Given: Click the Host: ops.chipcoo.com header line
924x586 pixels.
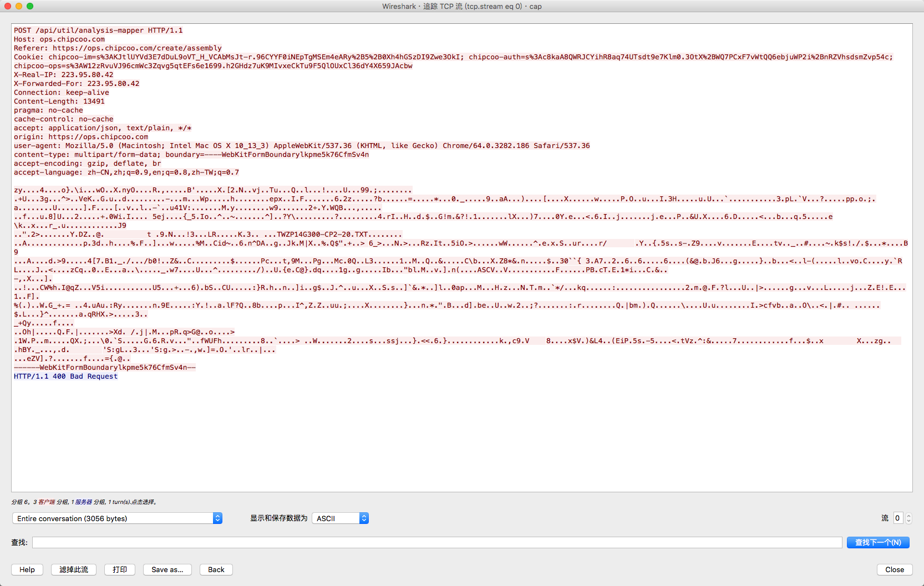Looking at the screenshot, I should coord(59,39).
